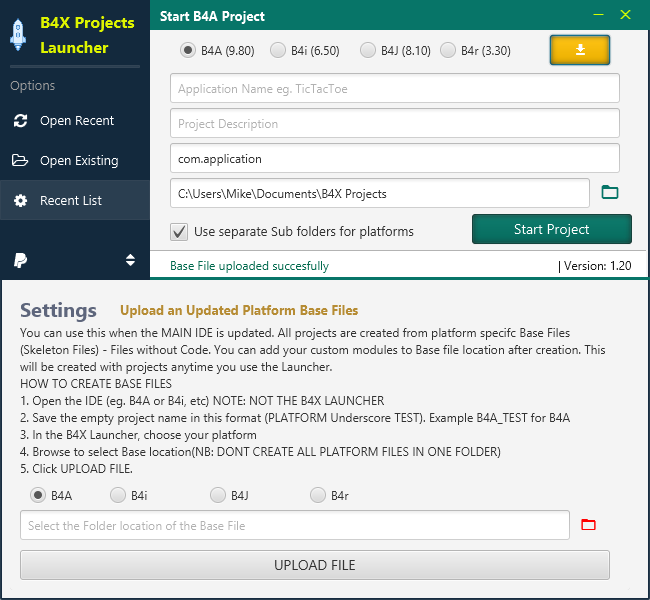The image size is (650, 600).
Task: Click the Open Recent refresh icon
Action: [20, 121]
